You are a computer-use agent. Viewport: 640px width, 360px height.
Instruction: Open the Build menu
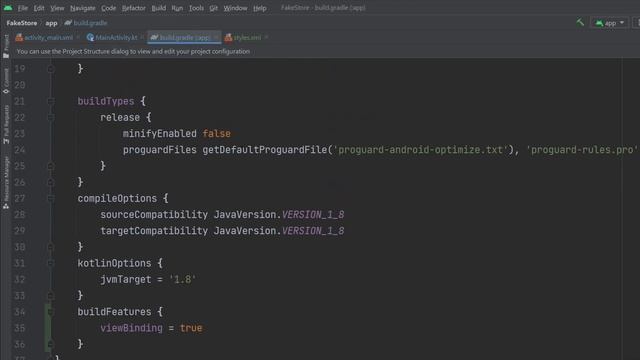[x=158, y=8]
